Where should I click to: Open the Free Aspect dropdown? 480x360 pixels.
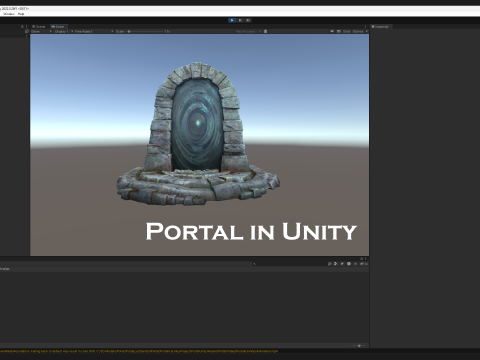click(94, 31)
